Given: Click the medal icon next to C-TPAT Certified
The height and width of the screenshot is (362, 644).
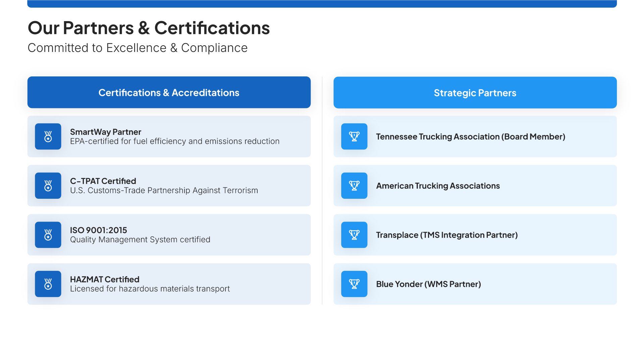Looking at the screenshot, I should pos(48,186).
